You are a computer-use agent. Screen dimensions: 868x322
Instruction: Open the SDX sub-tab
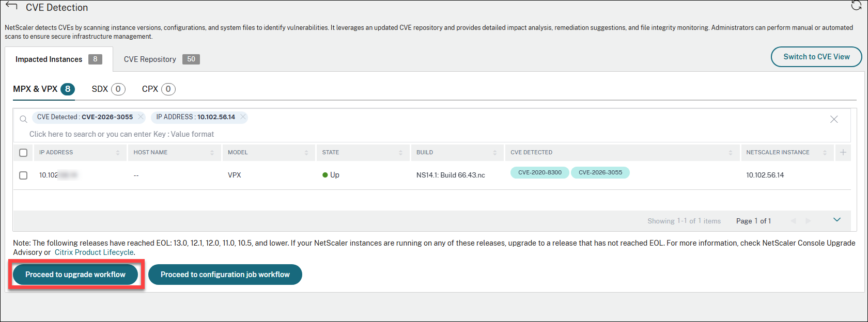[109, 89]
